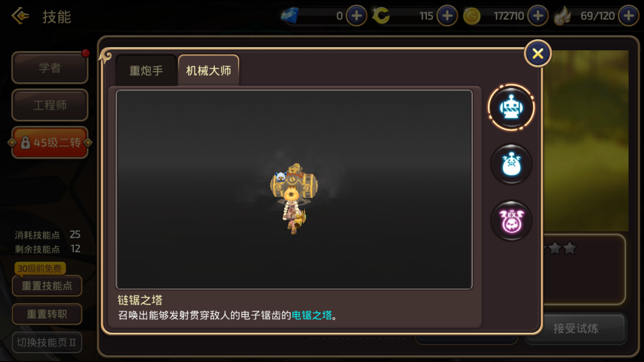Click the blue diamond currency icon

pyautogui.click(x=290, y=15)
